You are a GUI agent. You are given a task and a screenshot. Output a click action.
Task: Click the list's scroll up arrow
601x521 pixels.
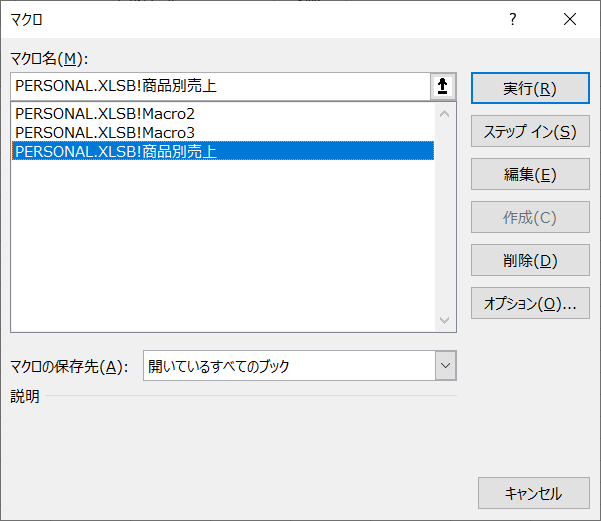445,114
